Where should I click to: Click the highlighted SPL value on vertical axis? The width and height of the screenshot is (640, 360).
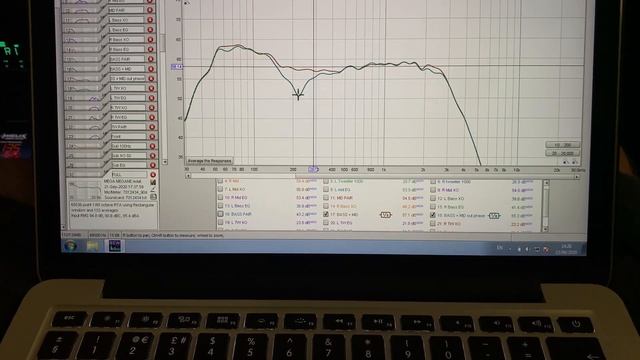click(177, 67)
